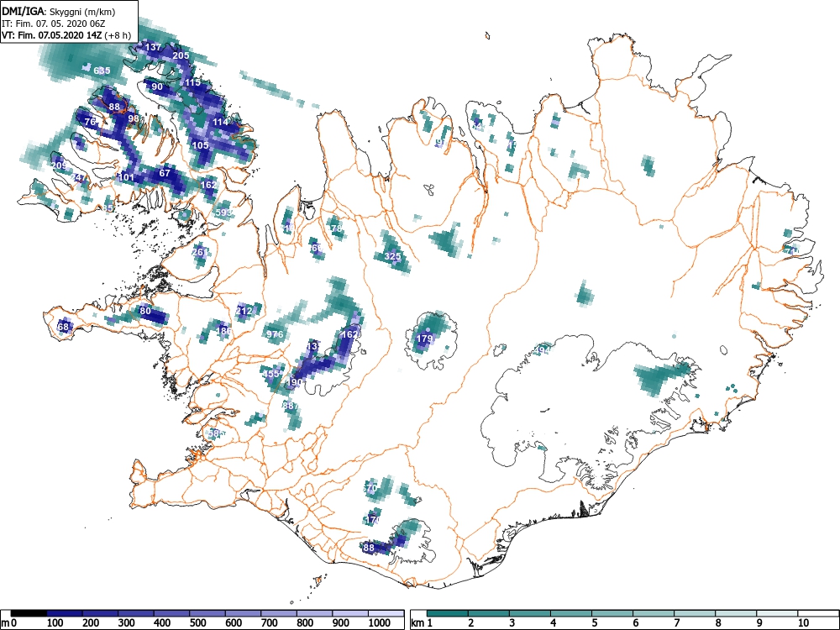The image size is (840, 630).
Task: Click the '494' visibility value
Action: click(542, 350)
